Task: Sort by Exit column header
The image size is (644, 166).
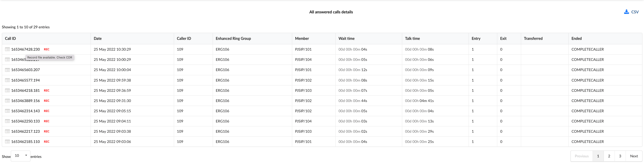Action: [x=509, y=39]
